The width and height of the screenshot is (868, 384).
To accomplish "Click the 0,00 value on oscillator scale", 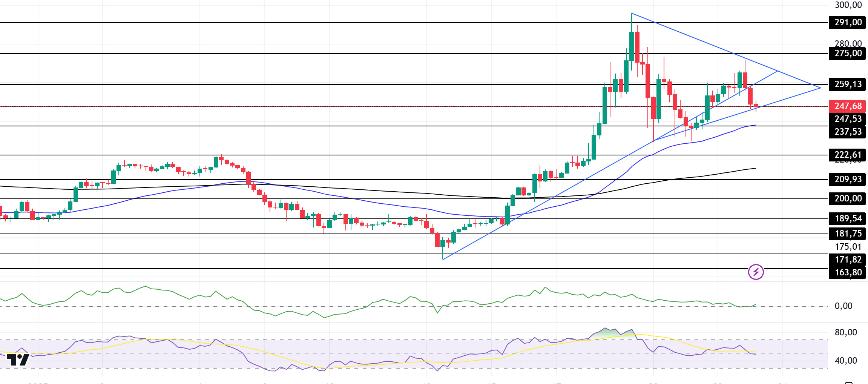I will (x=843, y=306).
